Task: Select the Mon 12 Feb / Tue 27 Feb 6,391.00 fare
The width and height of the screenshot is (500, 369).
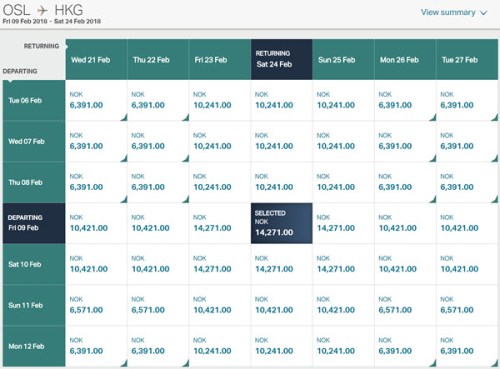Action: point(467,346)
